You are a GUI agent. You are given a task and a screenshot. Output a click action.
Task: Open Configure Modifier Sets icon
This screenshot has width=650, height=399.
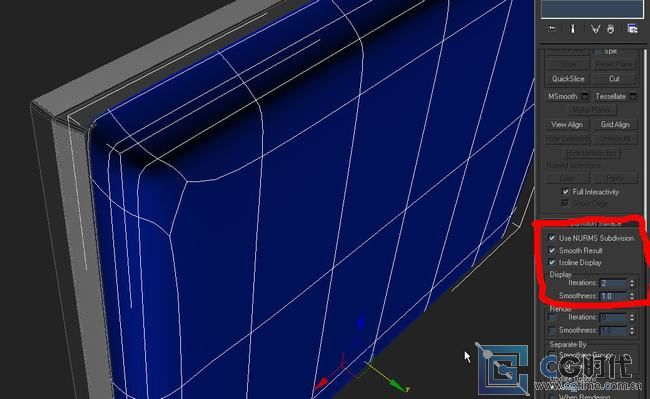[632, 29]
